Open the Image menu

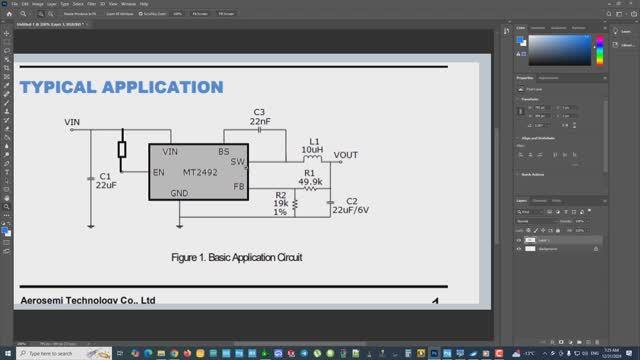tap(38, 4)
